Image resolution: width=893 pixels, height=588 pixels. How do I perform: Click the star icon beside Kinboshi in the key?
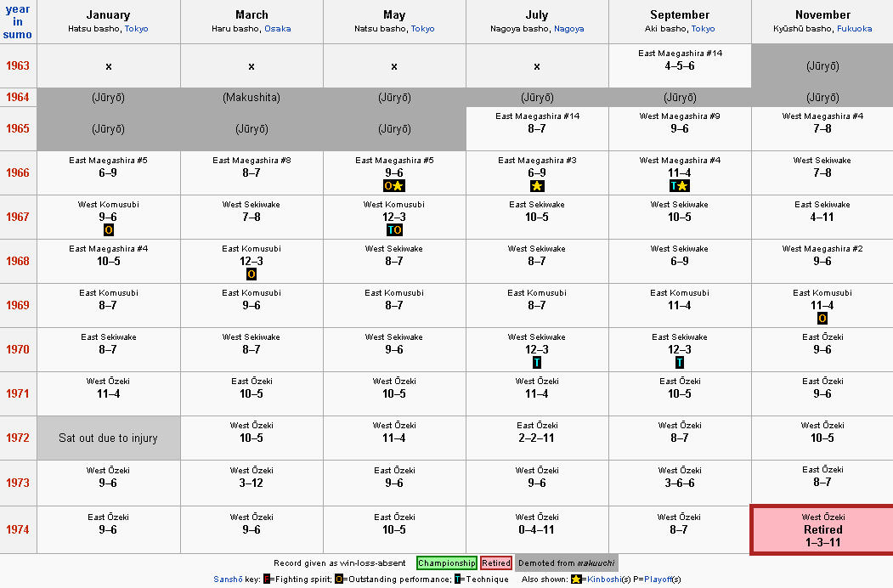[x=576, y=580]
